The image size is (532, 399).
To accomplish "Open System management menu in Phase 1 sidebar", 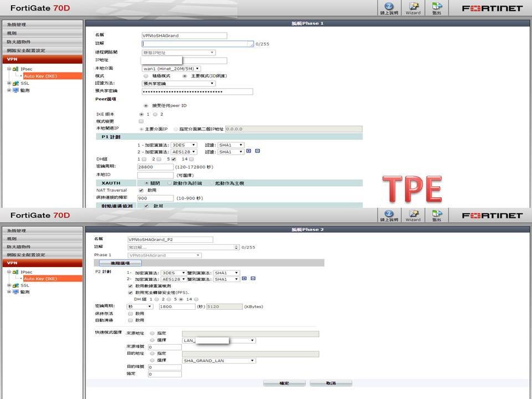I will click(43, 24).
